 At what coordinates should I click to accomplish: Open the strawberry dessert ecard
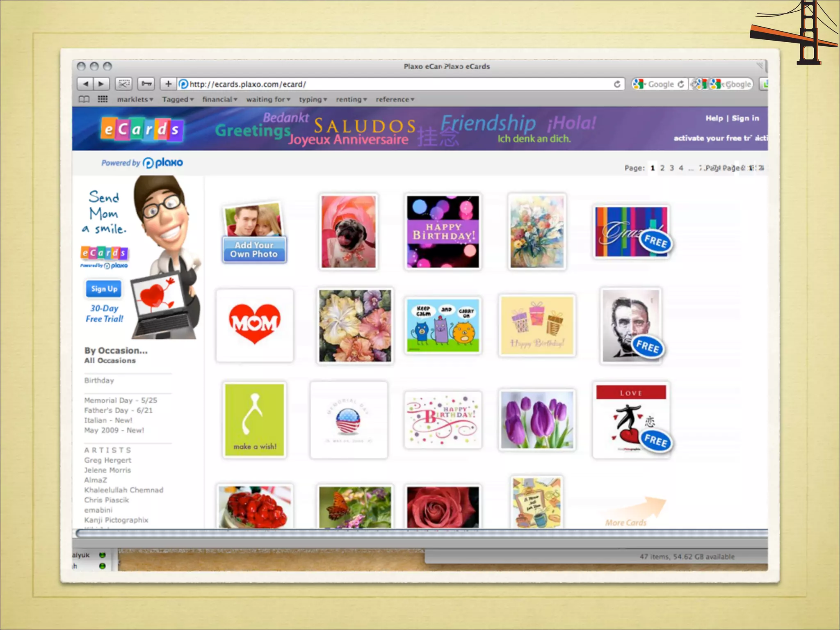click(255, 507)
